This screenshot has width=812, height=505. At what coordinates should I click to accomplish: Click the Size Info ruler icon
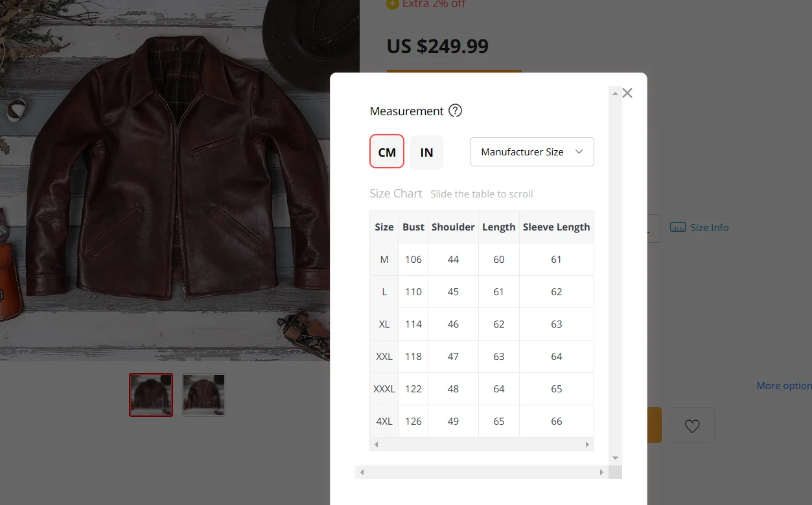click(678, 227)
